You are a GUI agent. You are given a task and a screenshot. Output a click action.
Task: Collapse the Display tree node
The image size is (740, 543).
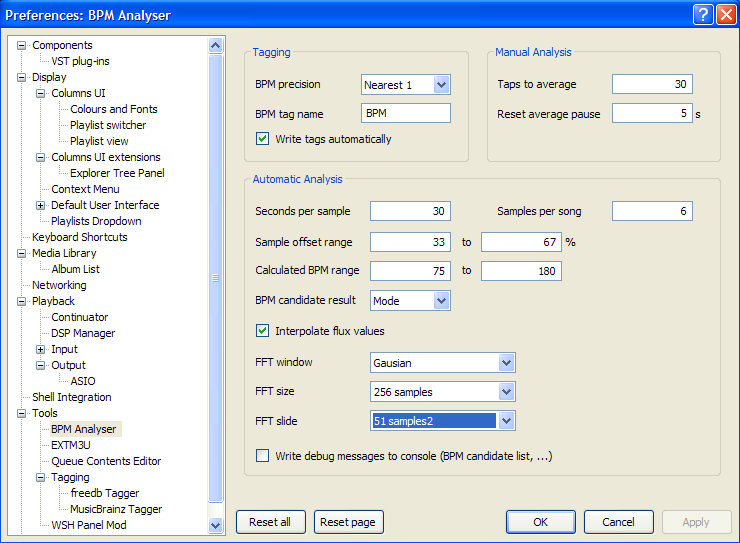(22, 77)
